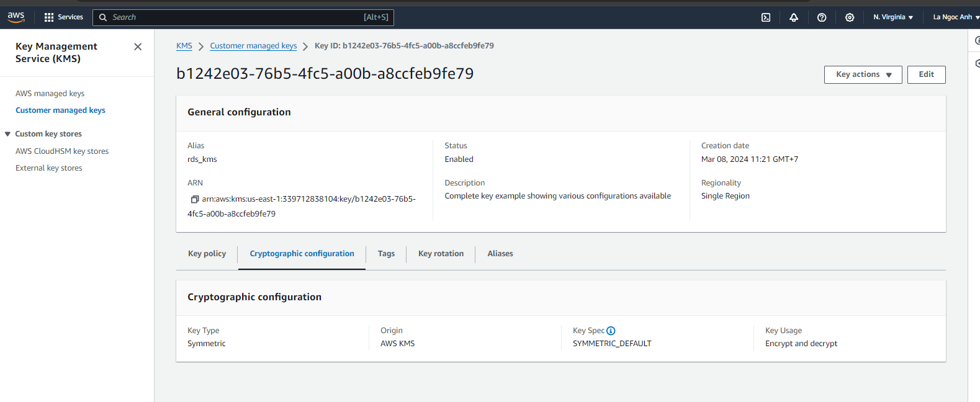Click the Edit button
Viewport: 980px width, 402px height.
(x=926, y=74)
